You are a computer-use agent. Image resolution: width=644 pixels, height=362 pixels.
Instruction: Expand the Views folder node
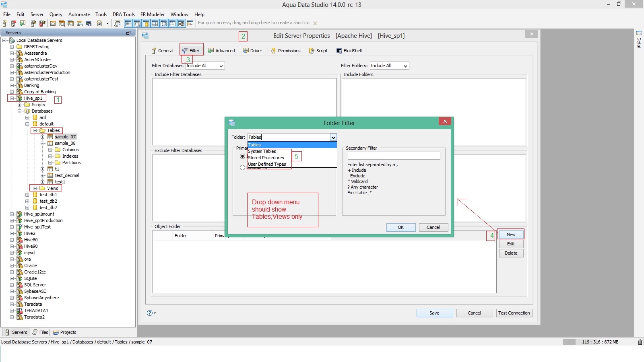click(35, 188)
